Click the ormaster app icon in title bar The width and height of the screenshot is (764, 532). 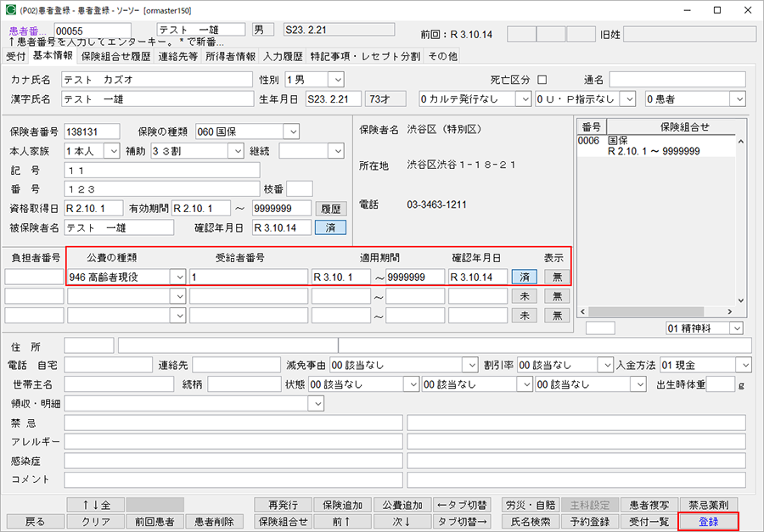(x=10, y=10)
